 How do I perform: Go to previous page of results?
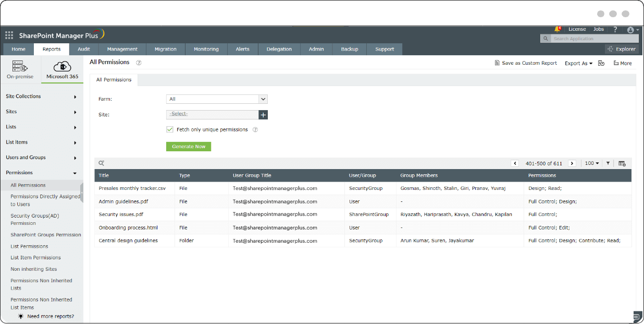click(515, 163)
